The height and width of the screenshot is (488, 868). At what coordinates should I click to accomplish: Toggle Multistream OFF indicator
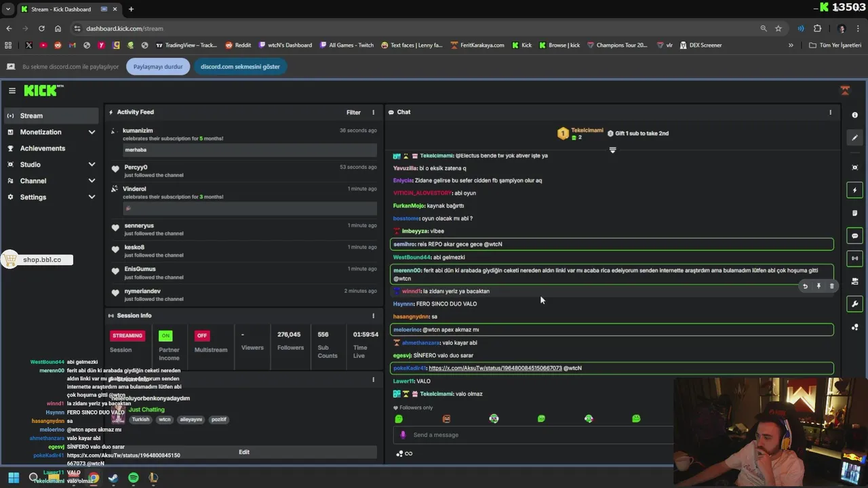click(201, 335)
